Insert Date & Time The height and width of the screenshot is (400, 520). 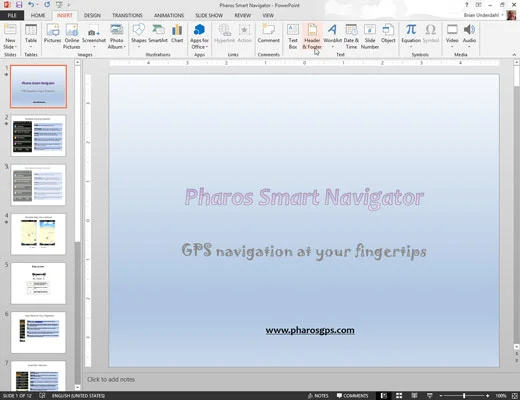coord(351,37)
